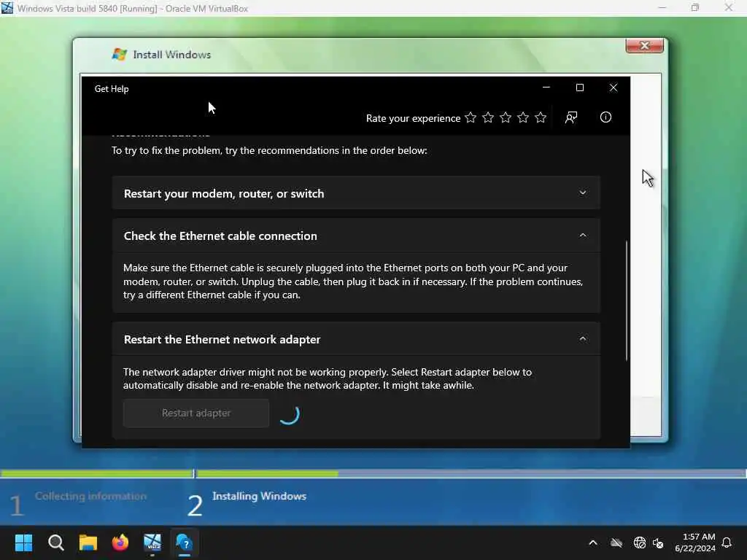Minimize the Get Help window

pyautogui.click(x=546, y=87)
